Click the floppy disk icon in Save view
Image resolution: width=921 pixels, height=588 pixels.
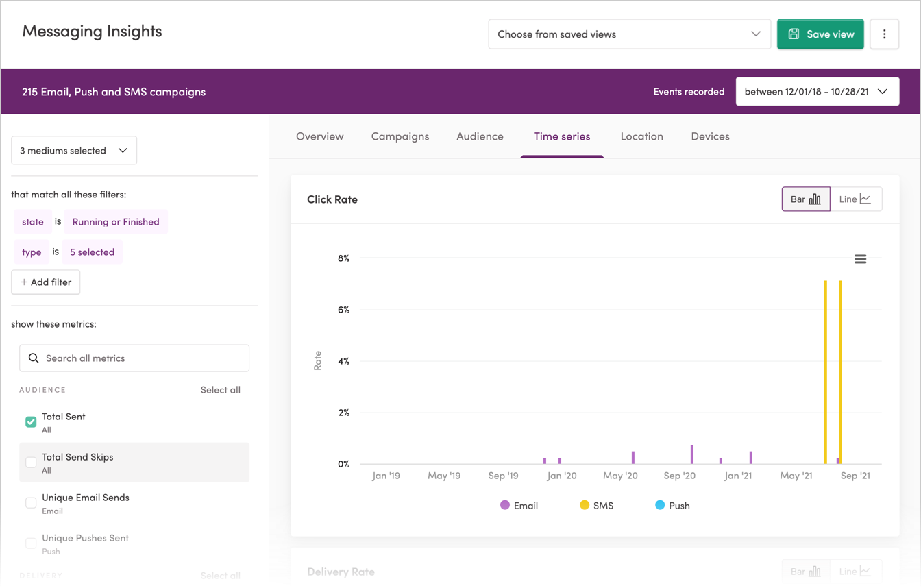coord(794,34)
